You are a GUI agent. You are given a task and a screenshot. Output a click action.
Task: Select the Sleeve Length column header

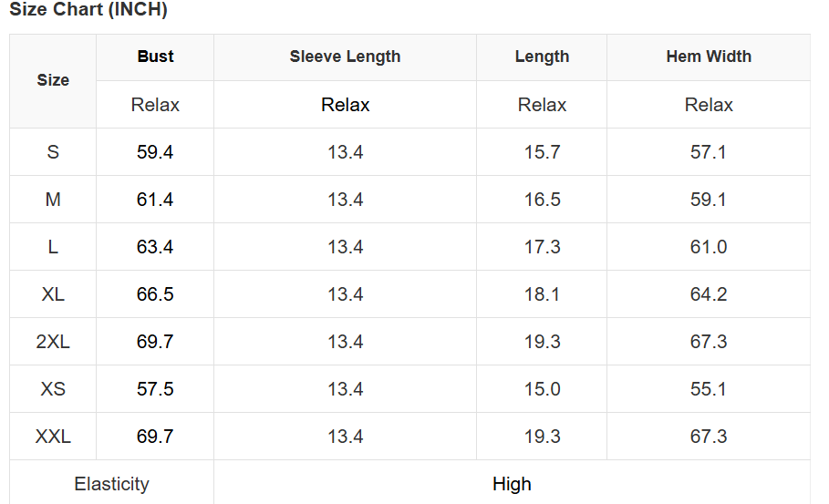(x=345, y=57)
